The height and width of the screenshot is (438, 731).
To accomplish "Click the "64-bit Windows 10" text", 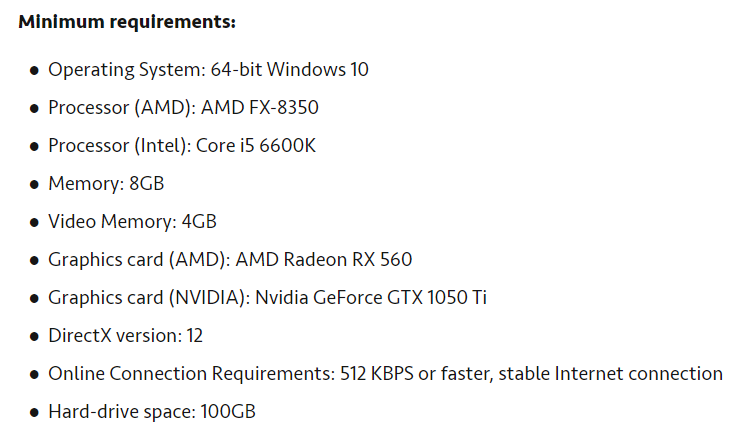I will 291,70.
